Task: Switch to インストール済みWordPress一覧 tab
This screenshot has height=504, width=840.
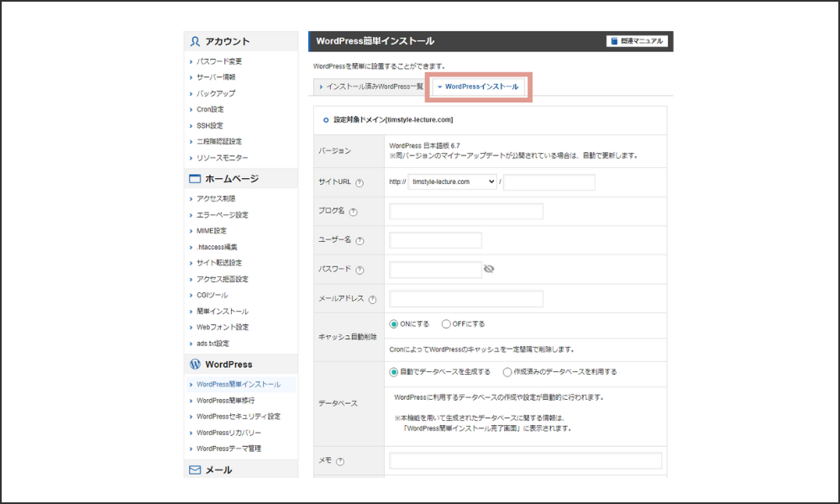Action: click(x=370, y=87)
